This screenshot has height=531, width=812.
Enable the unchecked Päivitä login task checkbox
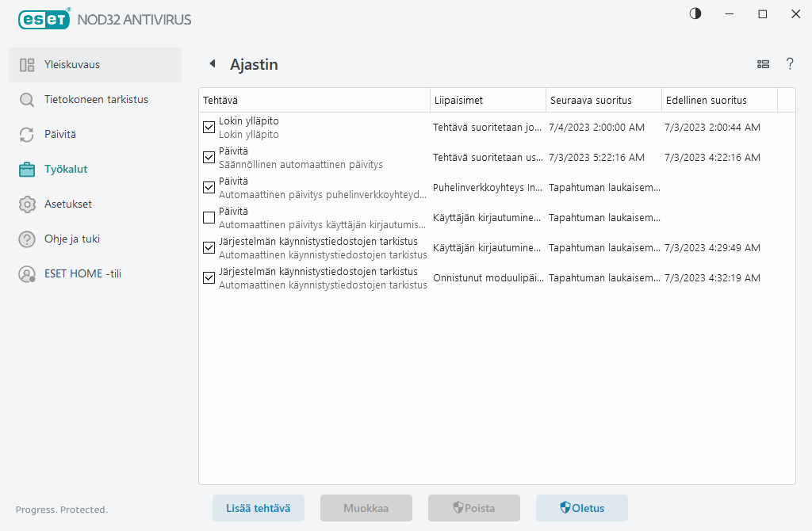[209, 217]
